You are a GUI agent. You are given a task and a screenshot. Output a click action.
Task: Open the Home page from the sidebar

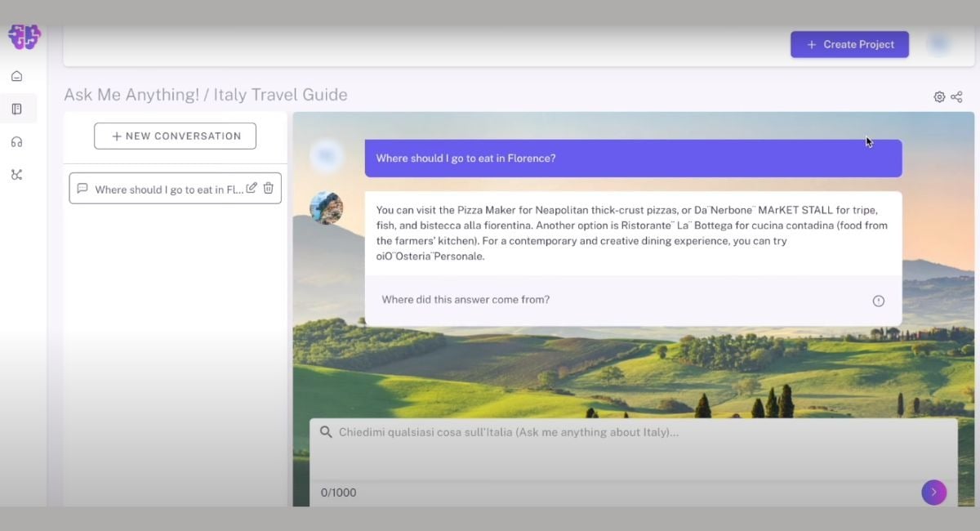(16, 76)
